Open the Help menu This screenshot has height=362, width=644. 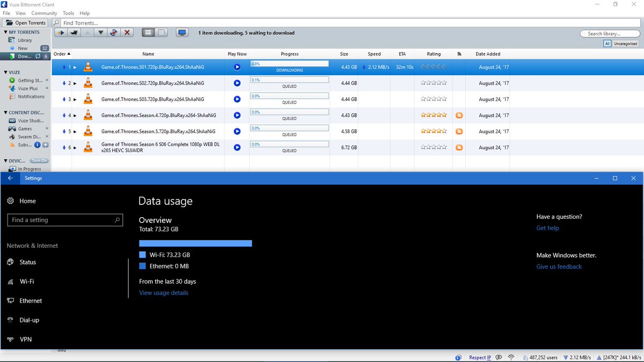click(x=85, y=13)
